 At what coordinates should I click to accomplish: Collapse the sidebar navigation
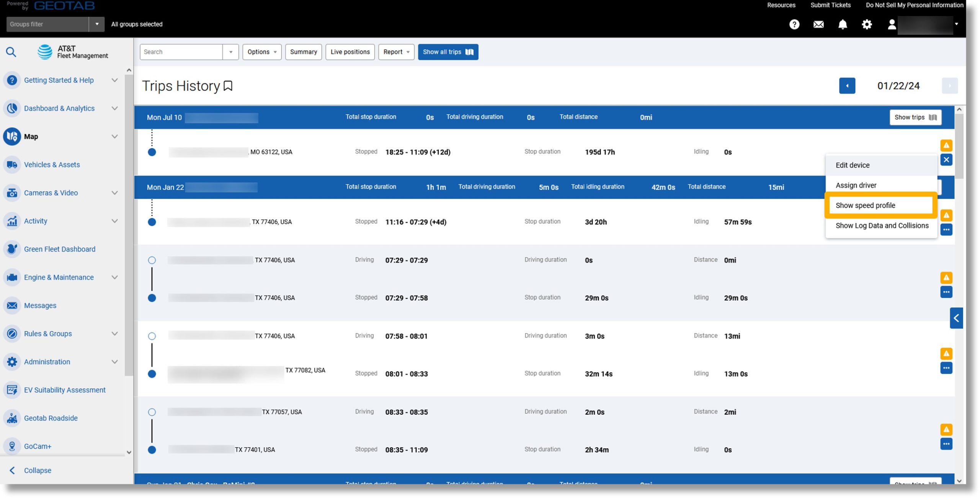(x=31, y=470)
